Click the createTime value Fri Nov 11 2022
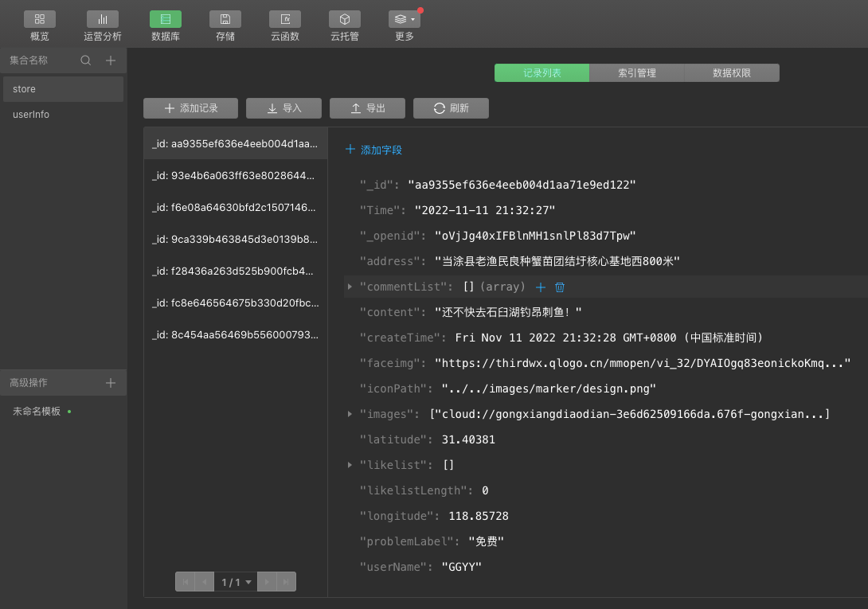The width and height of the screenshot is (868, 609). [609, 338]
